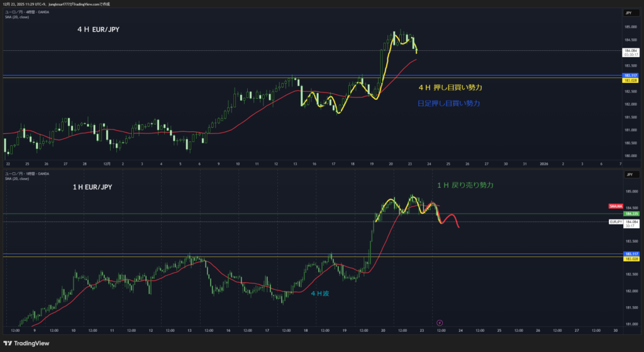644x352 pixels.
Task: Click the green '1 H 戻り売り勢力' annotation
Action: (465, 185)
